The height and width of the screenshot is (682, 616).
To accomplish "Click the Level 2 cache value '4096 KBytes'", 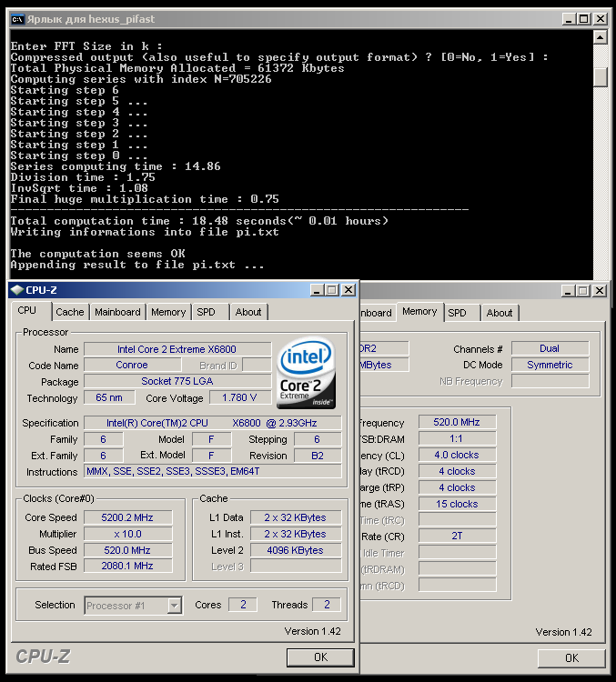I will 296,550.
